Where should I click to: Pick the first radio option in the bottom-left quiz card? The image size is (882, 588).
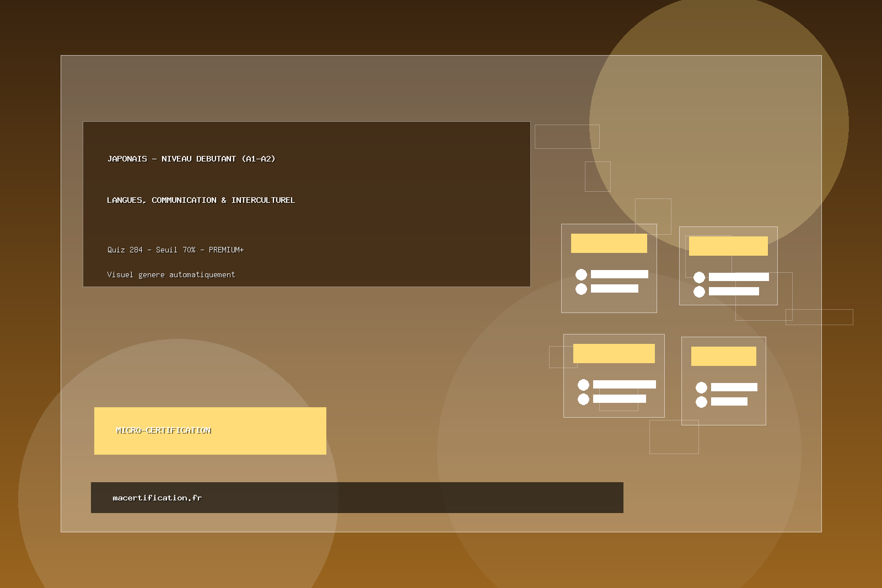583,385
